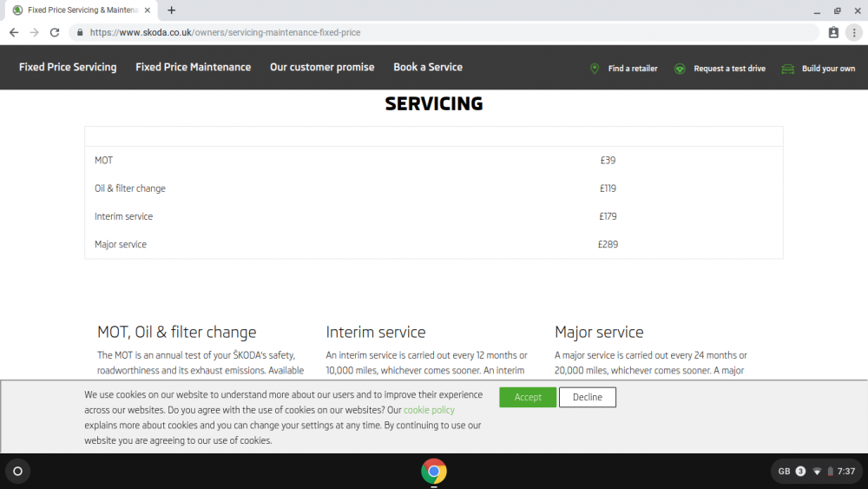The width and height of the screenshot is (868, 489).
Task: Go back using browser back arrow
Action: 14,33
